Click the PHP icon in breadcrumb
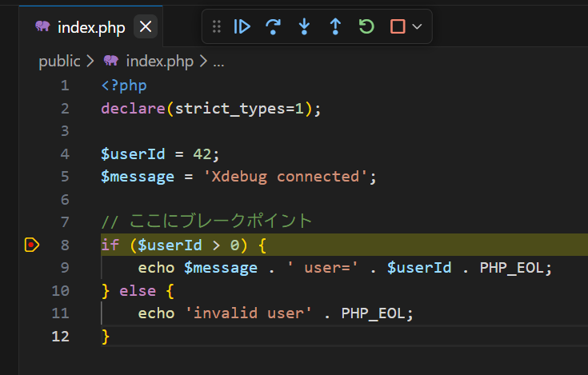Image resolution: width=588 pixels, height=375 pixels. (x=111, y=60)
